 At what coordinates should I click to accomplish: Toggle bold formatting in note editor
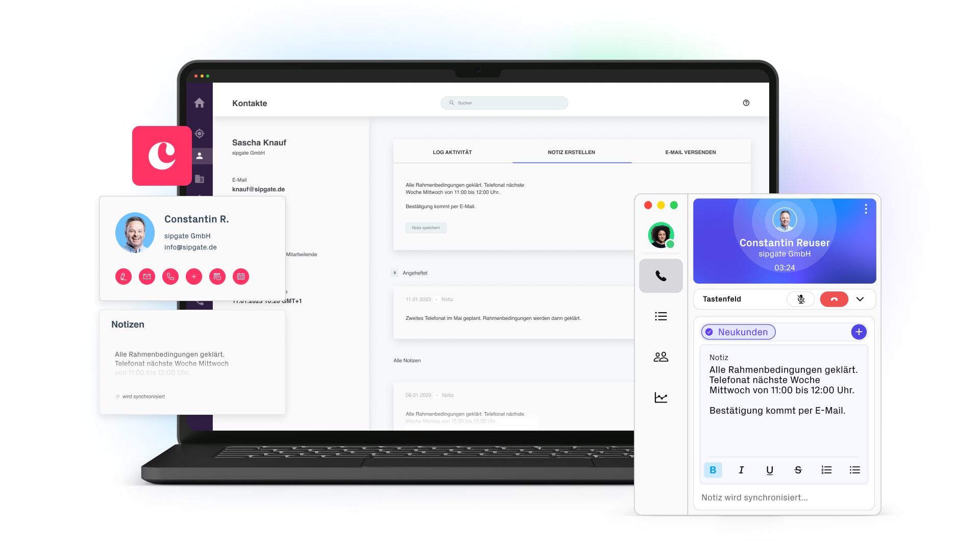tap(713, 470)
